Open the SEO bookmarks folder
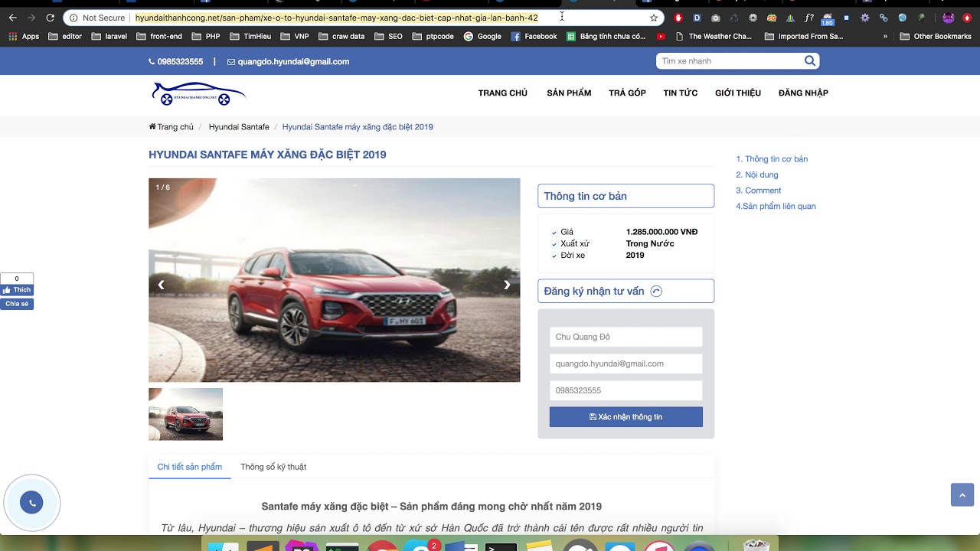The image size is (980, 551). pos(388,36)
